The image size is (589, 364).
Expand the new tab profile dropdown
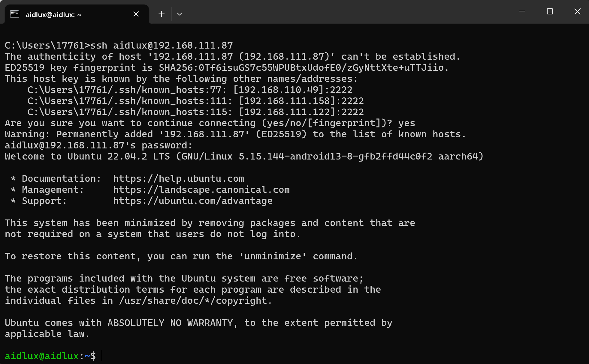point(180,14)
